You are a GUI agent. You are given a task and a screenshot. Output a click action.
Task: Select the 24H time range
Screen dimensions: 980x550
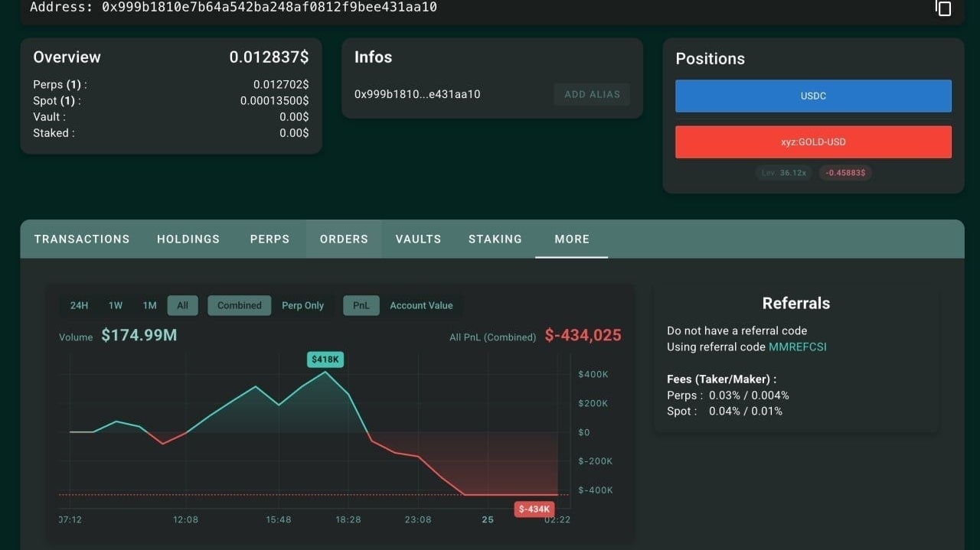pyautogui.click(x=79, y=305)
